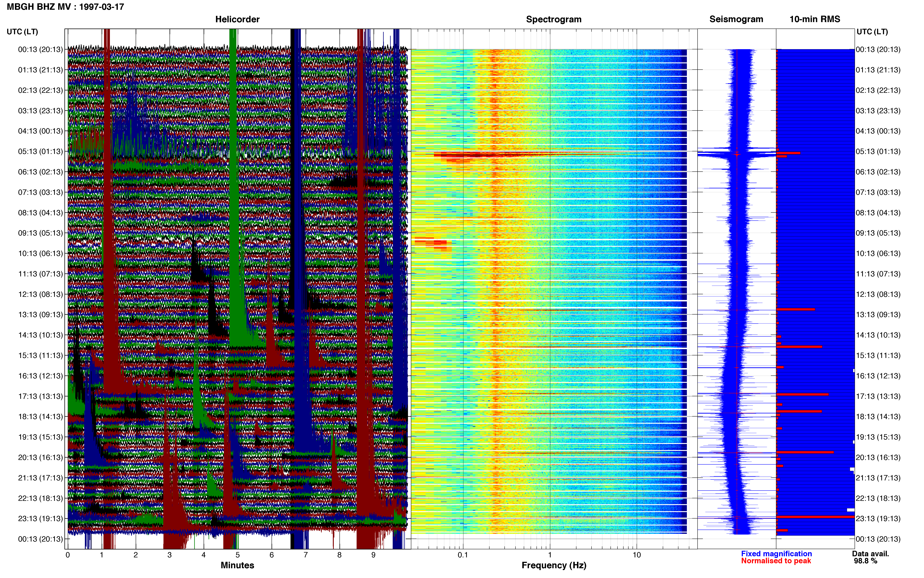Click the "Normalised to peak" legend text
The image size is (924, 578).
[x=776, y=561]
